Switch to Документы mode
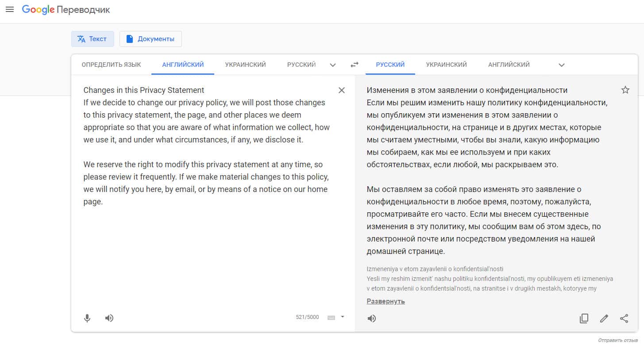Image resolution: width=644 pixels, height=349 pixels. (150, 39)
